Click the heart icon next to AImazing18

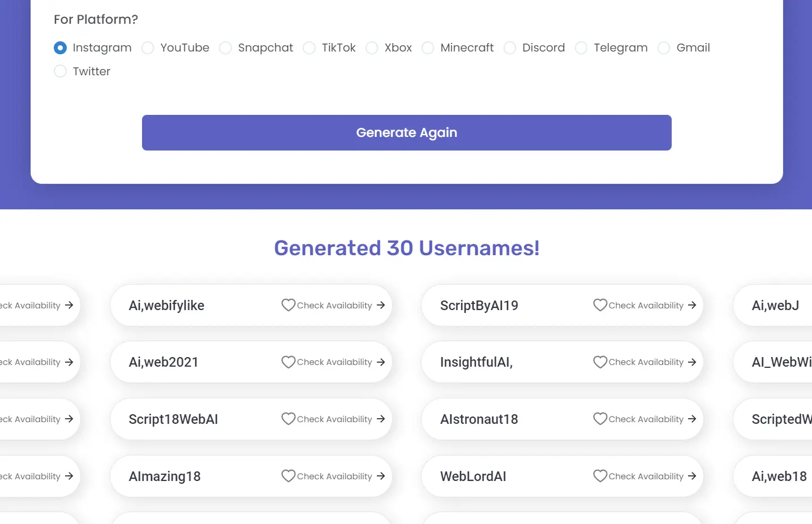[x=289, y=476]
